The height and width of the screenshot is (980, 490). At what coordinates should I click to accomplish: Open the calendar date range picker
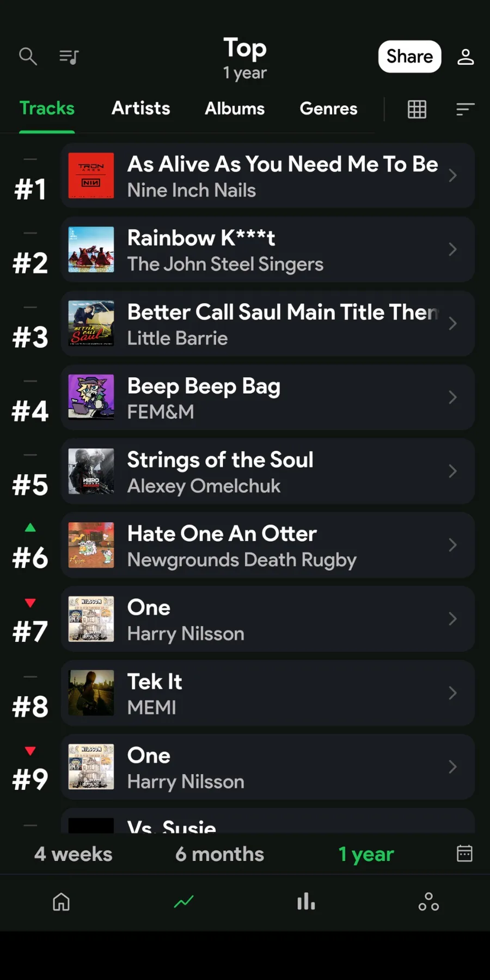tap(464, 853)
